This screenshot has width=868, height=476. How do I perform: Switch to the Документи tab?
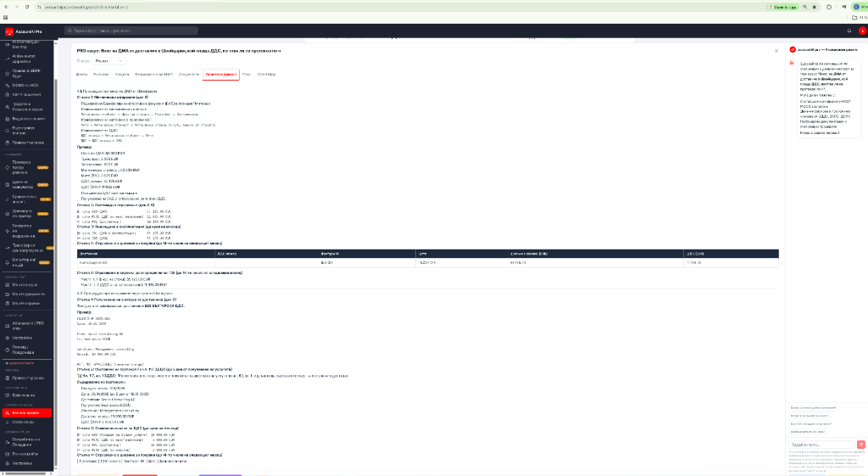click(x=189, y=75)
